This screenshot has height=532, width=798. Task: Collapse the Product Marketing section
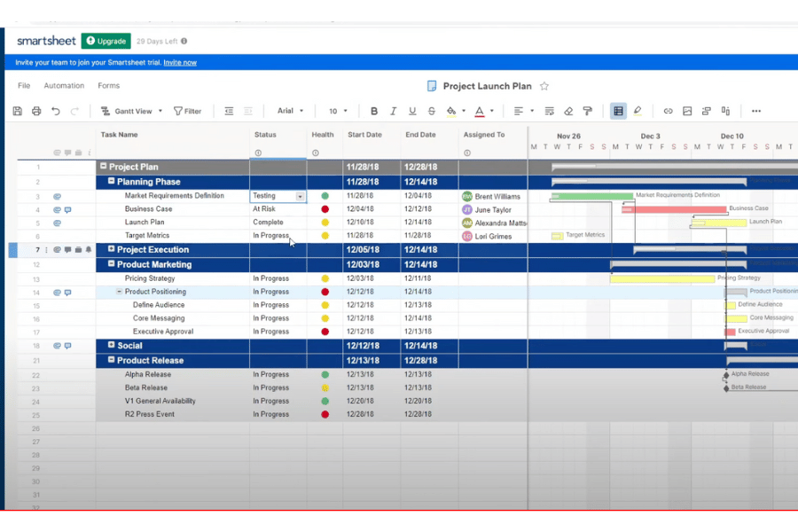112,263
